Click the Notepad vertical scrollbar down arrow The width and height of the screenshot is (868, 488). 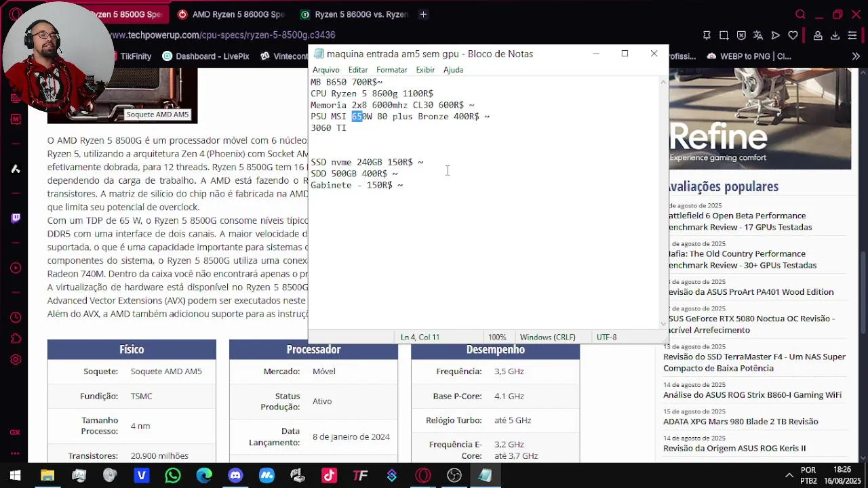point(663,324)
